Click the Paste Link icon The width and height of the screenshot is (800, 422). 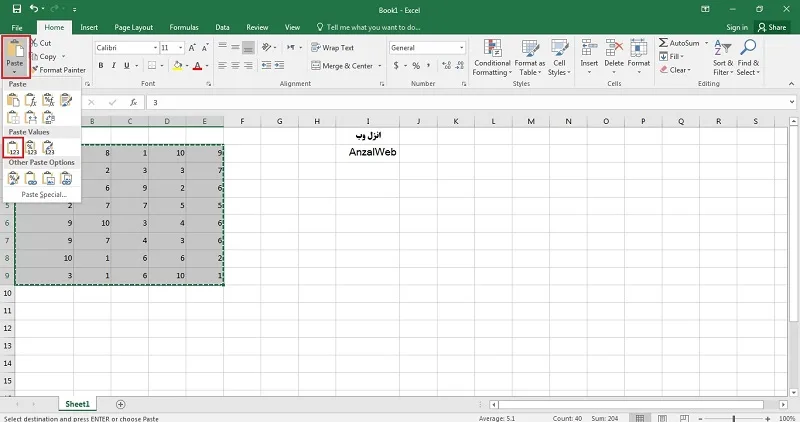(31, 178)
